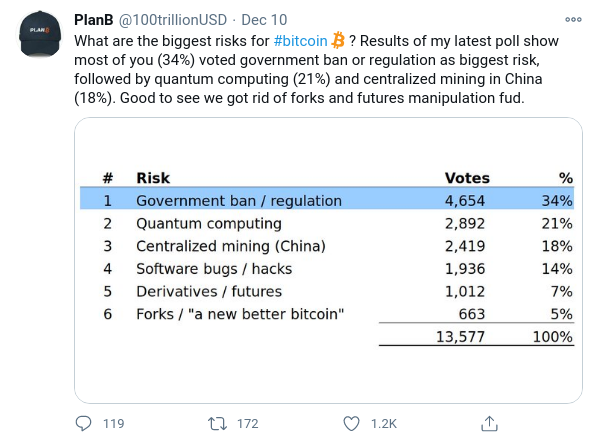Image resolution: width=598 pixels, height=443 pixels.
Task: Click the 1.2K likes count
Action: click(384, 424)
